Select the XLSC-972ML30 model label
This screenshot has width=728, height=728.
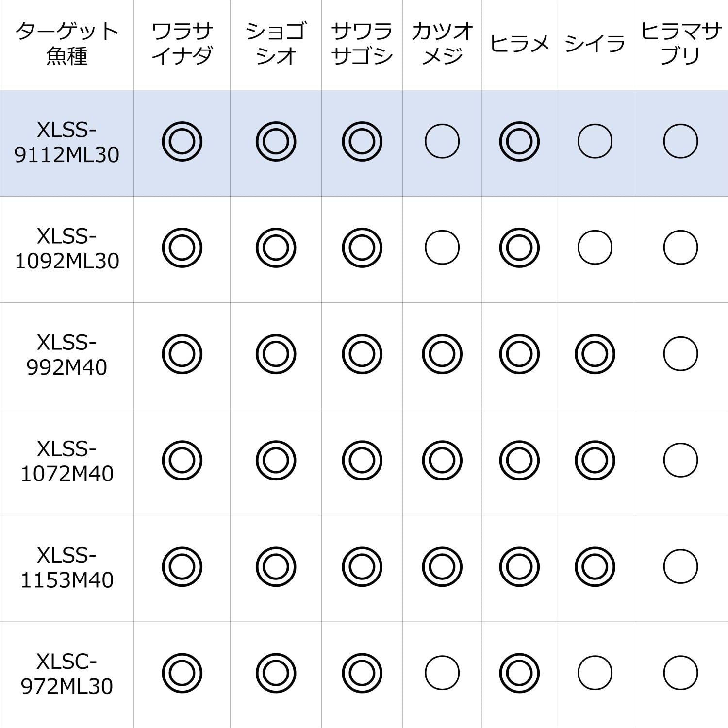coord(67,674)
